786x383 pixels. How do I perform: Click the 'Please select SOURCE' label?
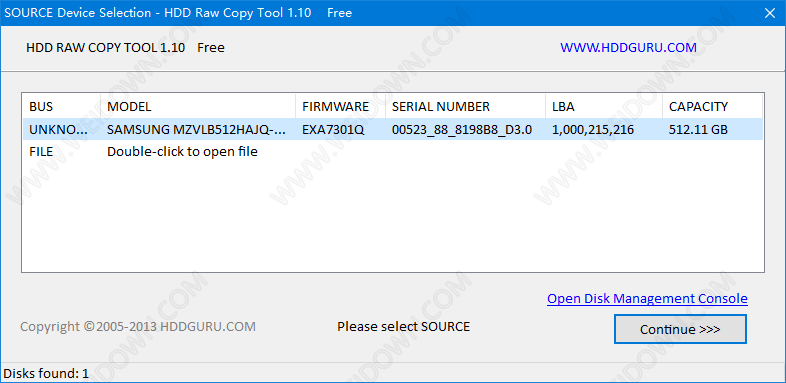[404, 327]
